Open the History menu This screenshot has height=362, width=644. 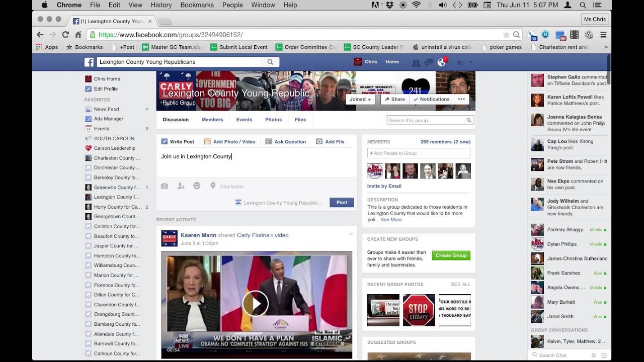[161, 5]
